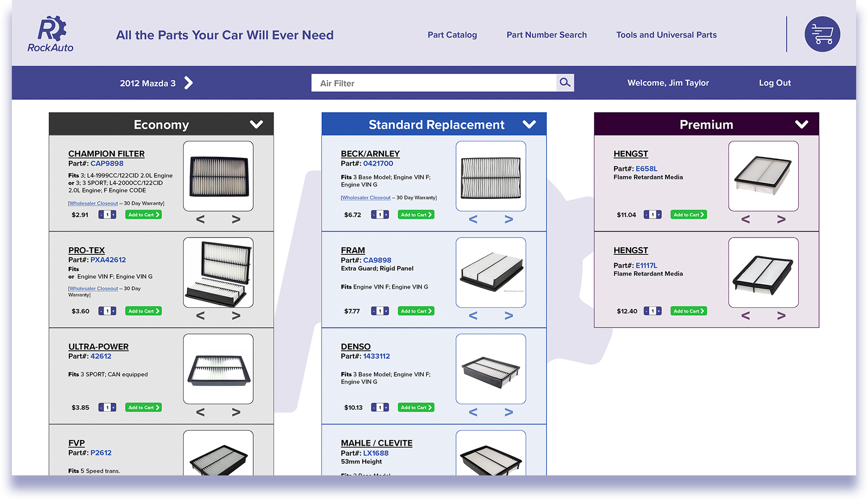This screenshot has height=500, width=868.
Task: Open part number 1433112 link
Action: (x=376, y=356)
